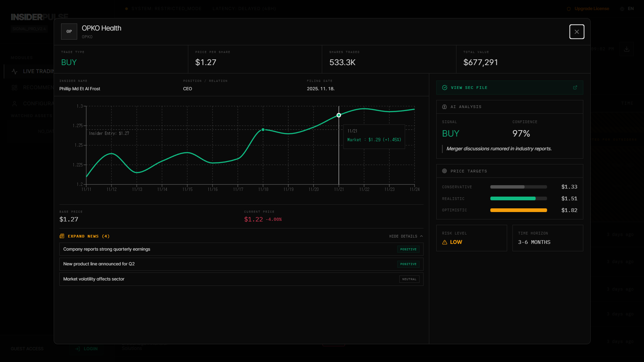This screenshot has height=362, width=644.
Task: Click the download icon in background page
Action: (x=627, y=49)
